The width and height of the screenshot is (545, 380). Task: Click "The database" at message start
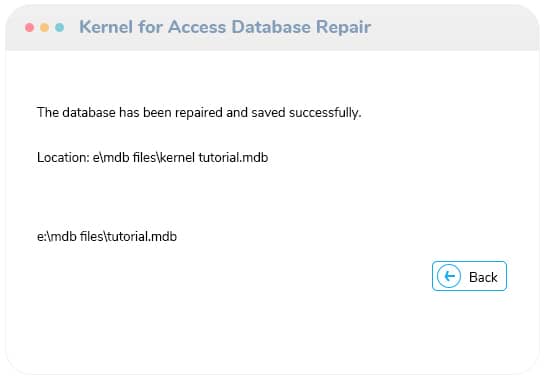click(76, 113)
